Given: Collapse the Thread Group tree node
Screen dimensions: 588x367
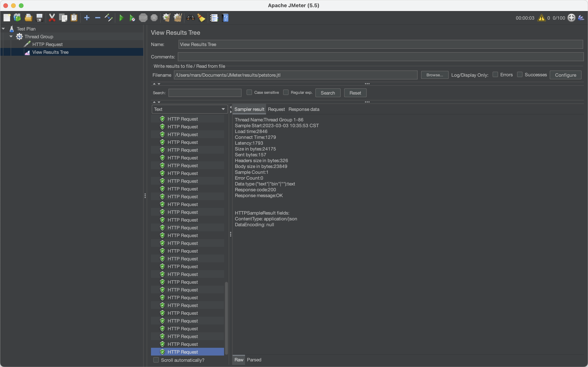Looking at the screenshot, I should pos(11,37).
